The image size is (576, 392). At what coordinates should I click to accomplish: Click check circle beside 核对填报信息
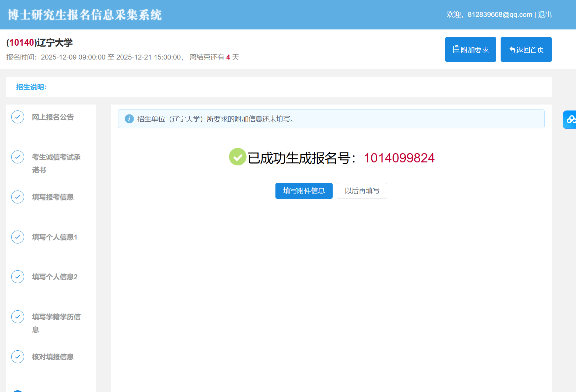pyautogui.click(x=18, y=357)
